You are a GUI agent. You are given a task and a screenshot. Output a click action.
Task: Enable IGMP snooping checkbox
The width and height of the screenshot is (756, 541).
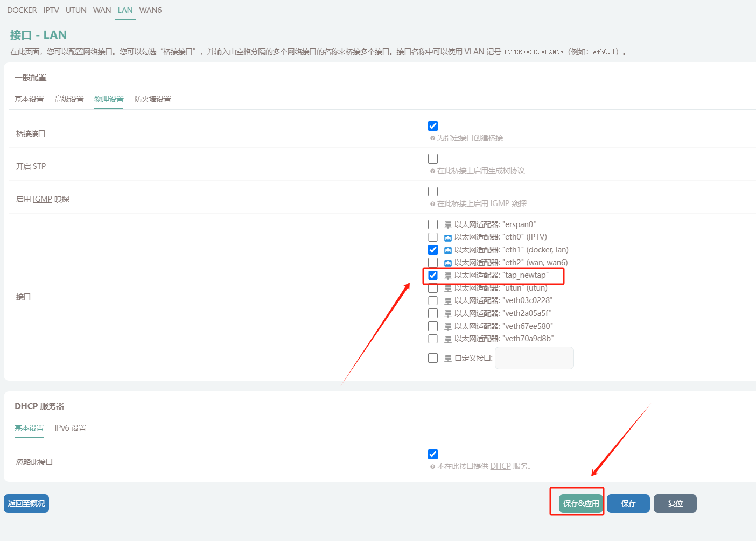(x=433, y=192)
